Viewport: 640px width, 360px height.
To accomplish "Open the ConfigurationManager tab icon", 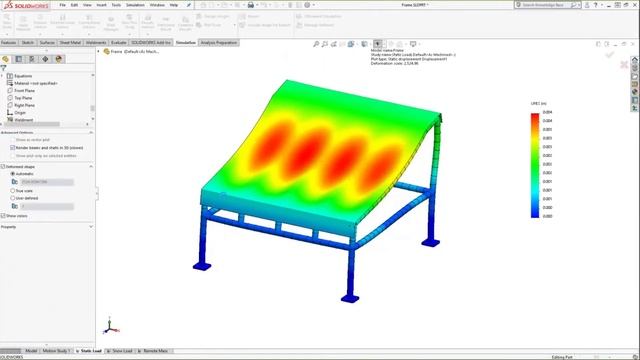I will (x=32, y=59).
